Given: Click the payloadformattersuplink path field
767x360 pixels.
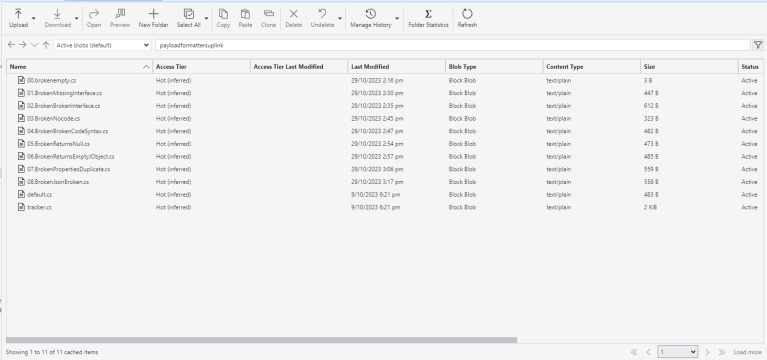Looking at the screenshot, I should click(453, 45).
